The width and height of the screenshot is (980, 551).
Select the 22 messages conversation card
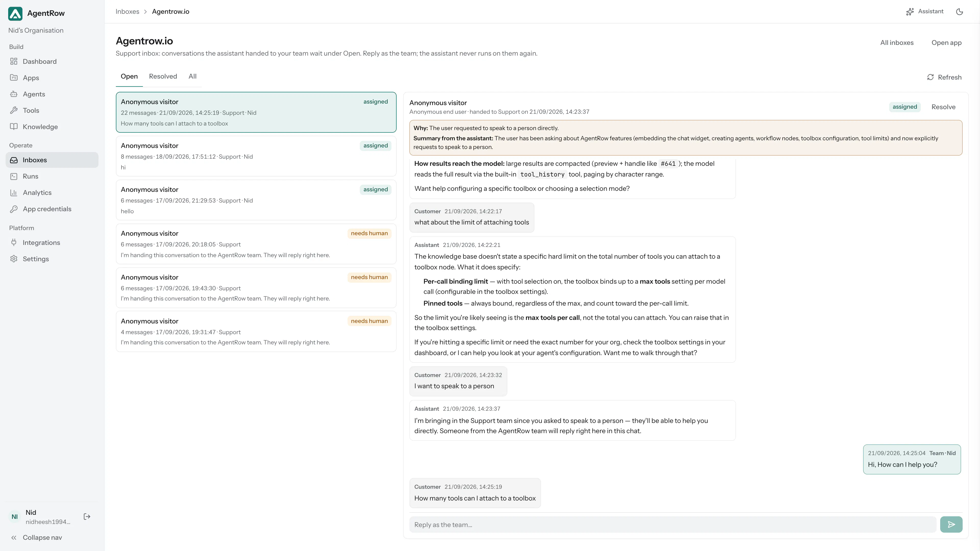[x=256, y=112]
